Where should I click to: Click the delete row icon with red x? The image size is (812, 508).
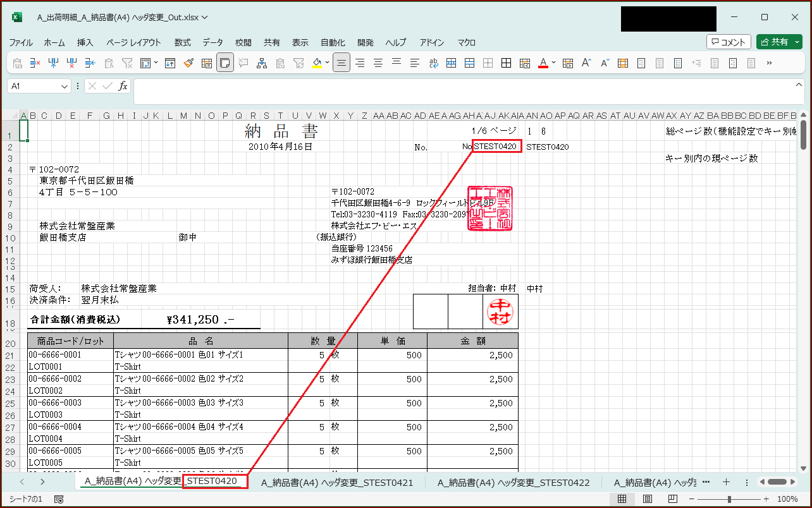35,63
